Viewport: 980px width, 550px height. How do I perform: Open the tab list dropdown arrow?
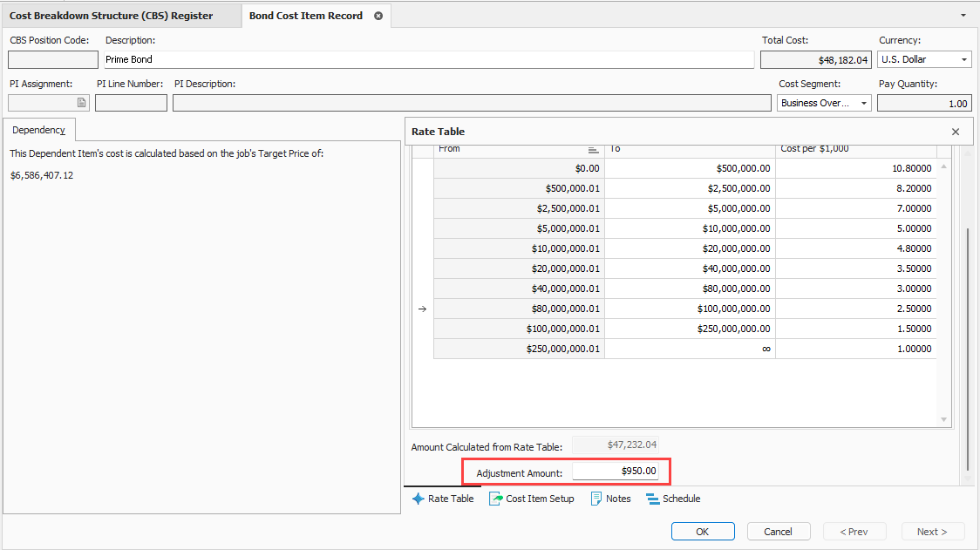(963, 16)
